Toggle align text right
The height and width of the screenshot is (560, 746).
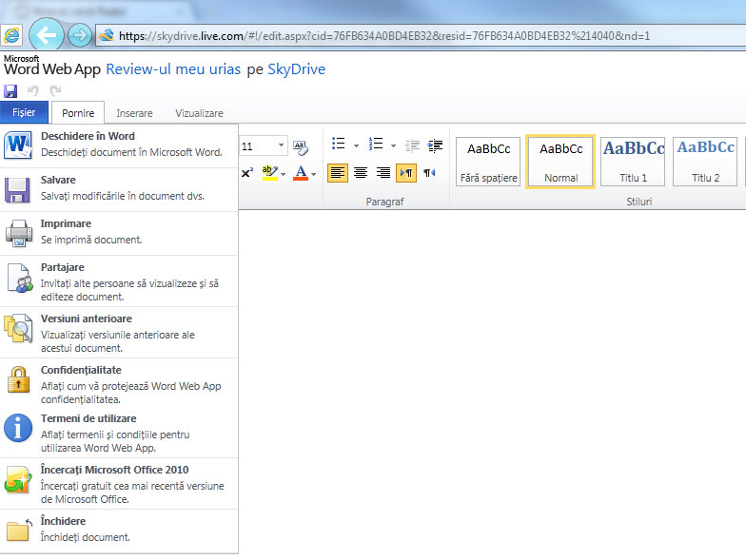click(383, 173)
